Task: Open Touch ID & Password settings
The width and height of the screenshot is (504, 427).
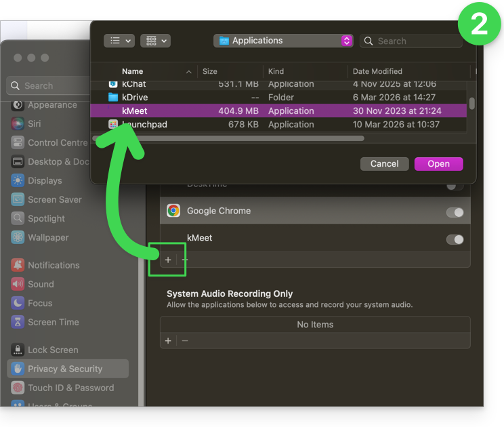Action: coord(70,388)
